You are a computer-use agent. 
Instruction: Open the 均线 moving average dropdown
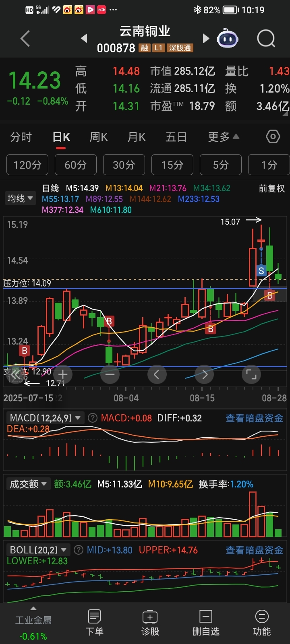coord(20,198)
